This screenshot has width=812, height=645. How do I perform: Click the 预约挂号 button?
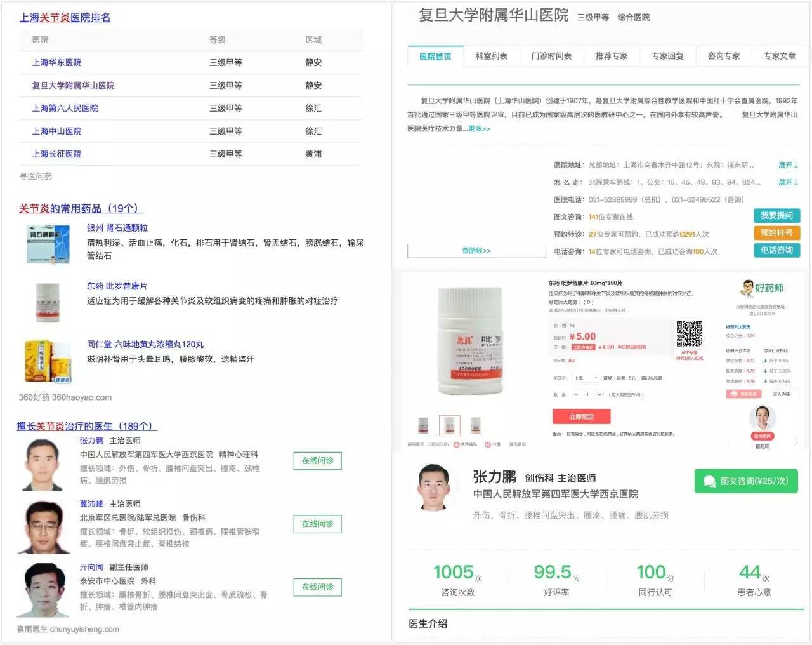click(x=777, y=233)
